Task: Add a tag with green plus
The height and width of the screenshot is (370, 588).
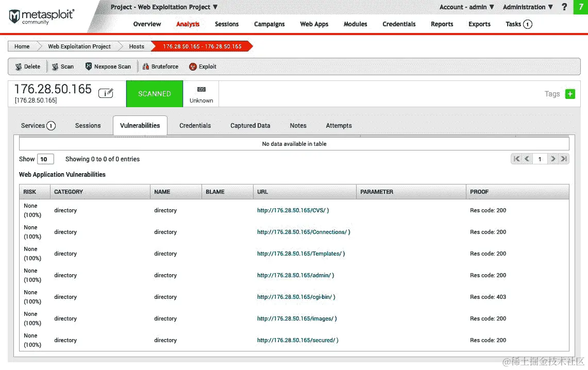Action: [x=570, y=94]
